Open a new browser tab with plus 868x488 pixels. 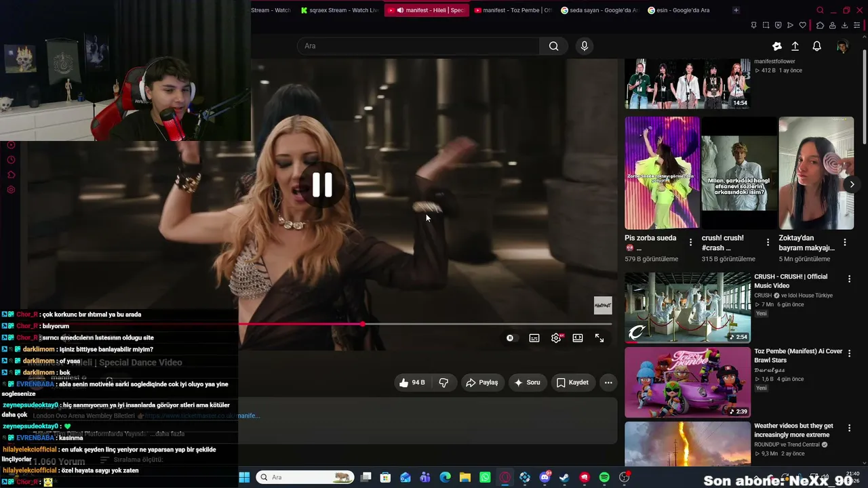[736, 10]
